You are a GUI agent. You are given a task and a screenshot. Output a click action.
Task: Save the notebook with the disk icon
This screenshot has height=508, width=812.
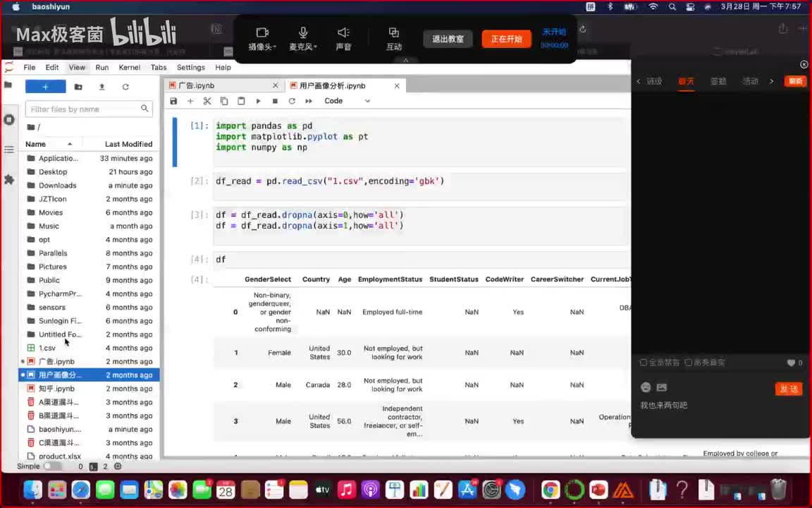tap(173, 101)
